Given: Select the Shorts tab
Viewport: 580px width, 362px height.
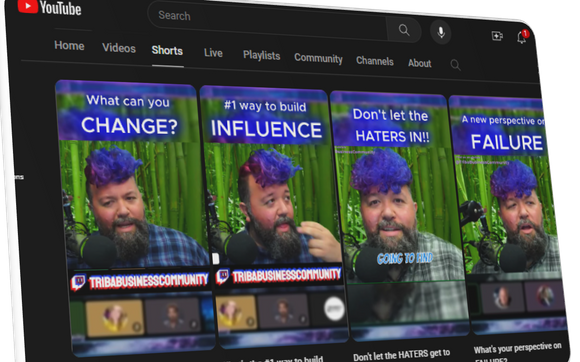Looking at the screenshot, I should tap(167, 51).
